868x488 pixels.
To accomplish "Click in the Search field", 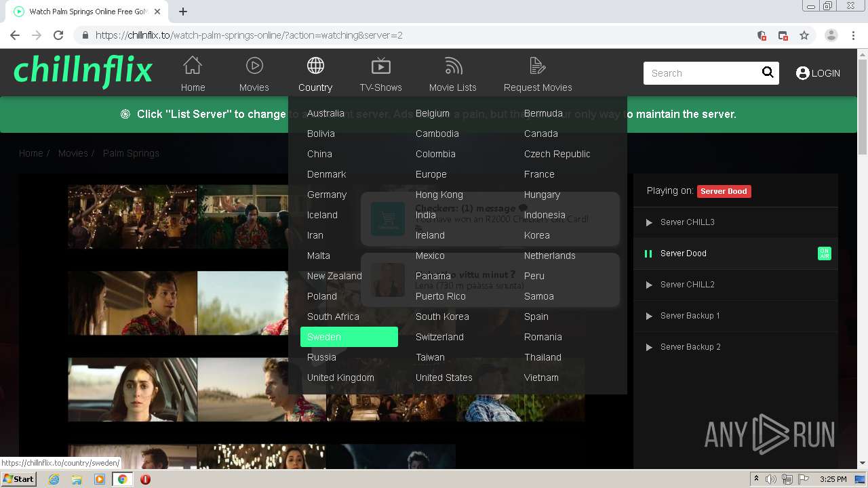I will click(702, 73).
